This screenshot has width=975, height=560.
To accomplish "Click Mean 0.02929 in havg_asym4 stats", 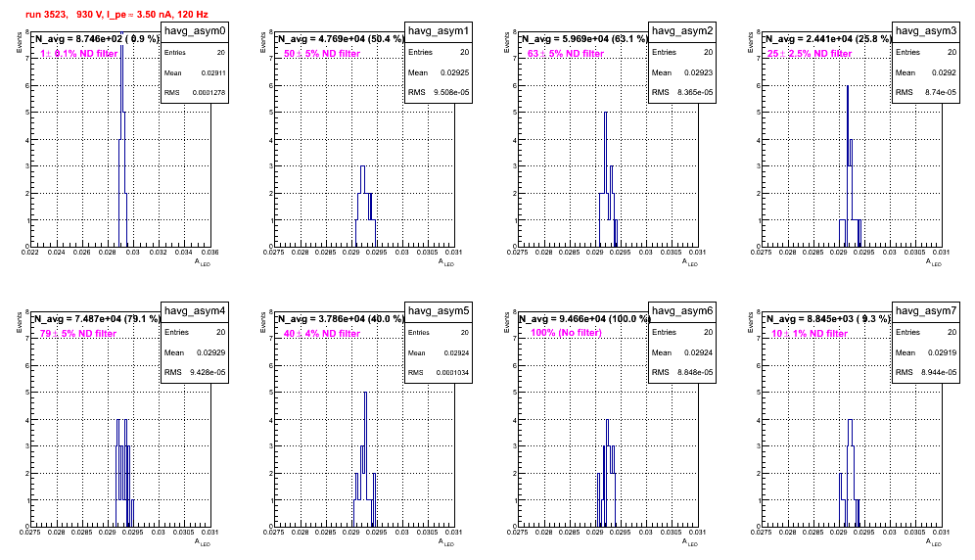I will [x=195, y=352].
